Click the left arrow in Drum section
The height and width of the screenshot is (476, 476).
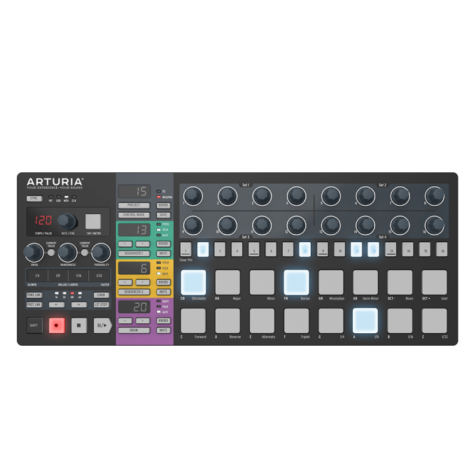tap(125, 321)
